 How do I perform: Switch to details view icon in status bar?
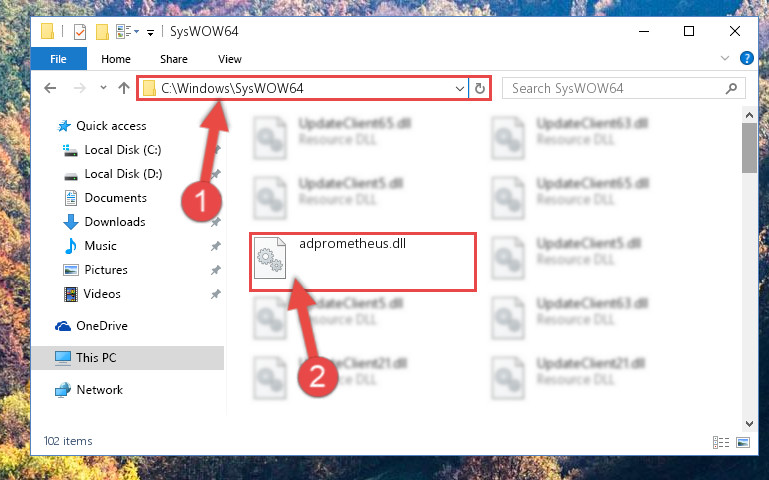(720, 443)
